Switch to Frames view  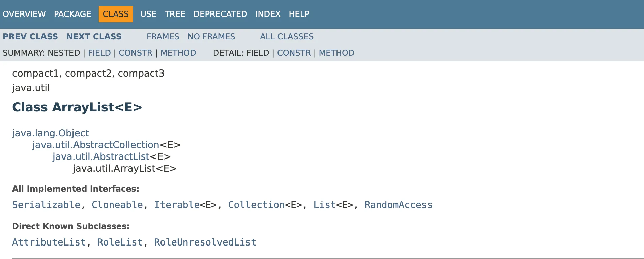click(163, 37)
